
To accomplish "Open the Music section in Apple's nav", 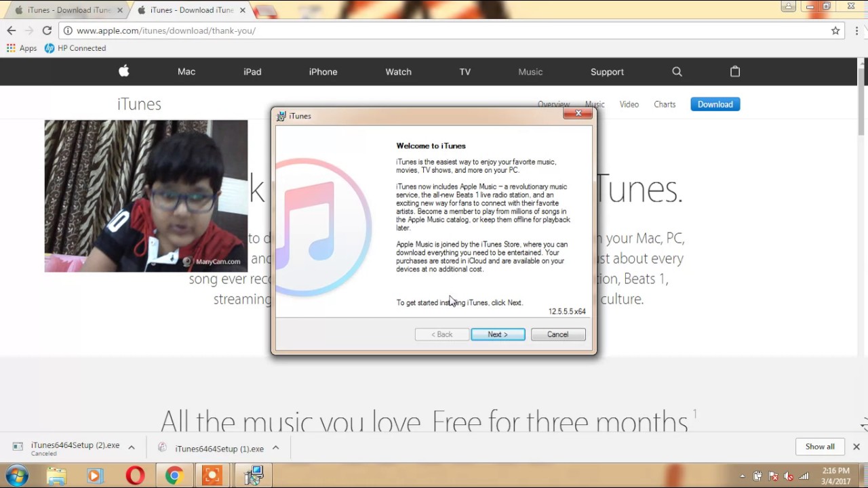I will (x=530, y=72).
